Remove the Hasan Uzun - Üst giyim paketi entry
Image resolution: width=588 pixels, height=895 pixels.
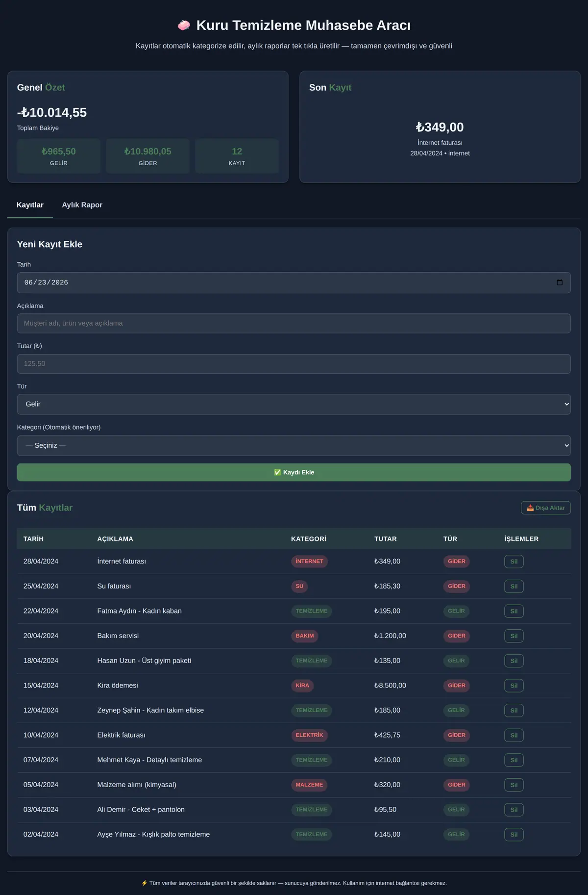coord(514,661)
